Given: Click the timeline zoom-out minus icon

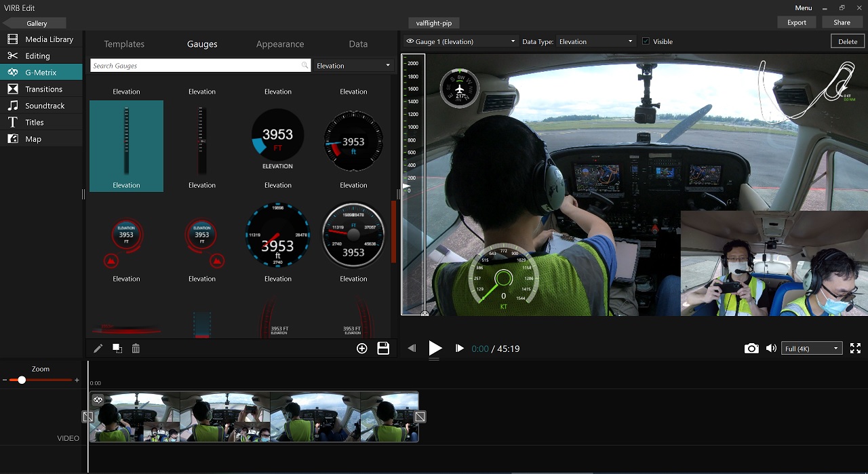Looking at the screenshot, I should pos(4,380).
